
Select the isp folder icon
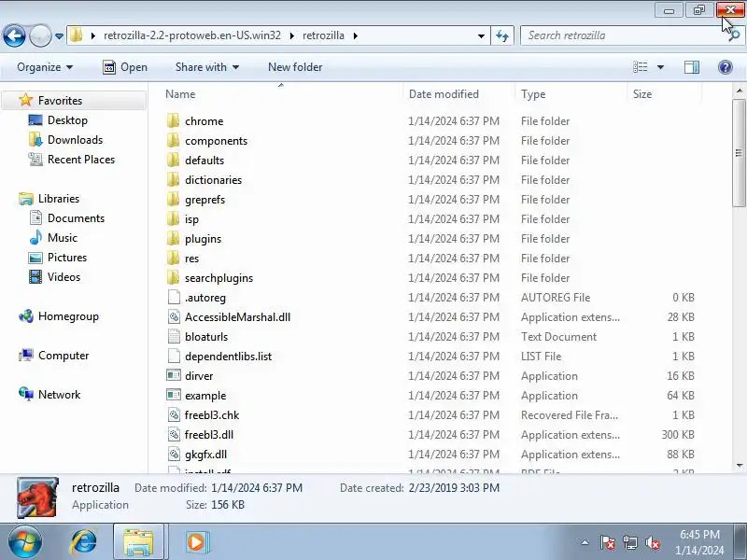point(174,219)
